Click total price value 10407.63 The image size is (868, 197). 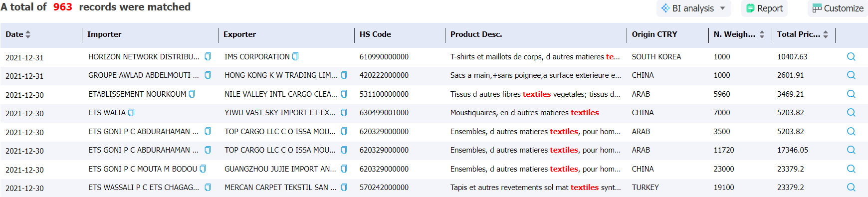coord(792,57)
